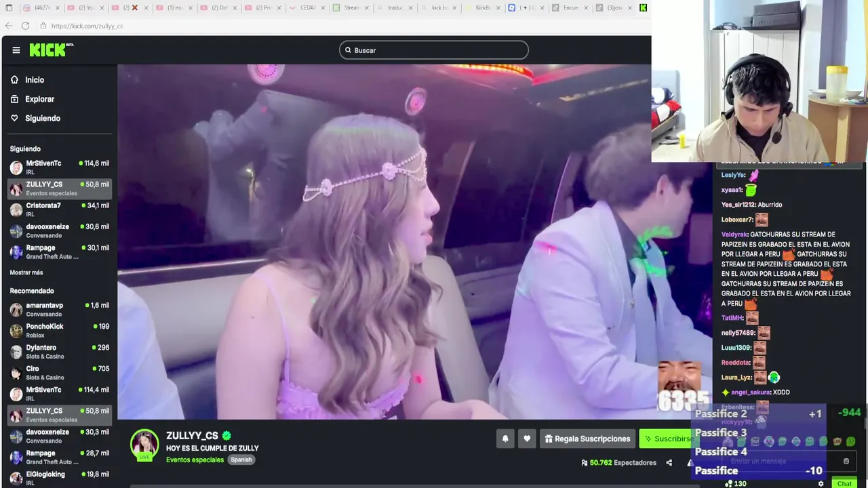Click username Yes_sir1212 in chat
The height and width of the screenshot is (488, 868).
coord(738,205)
